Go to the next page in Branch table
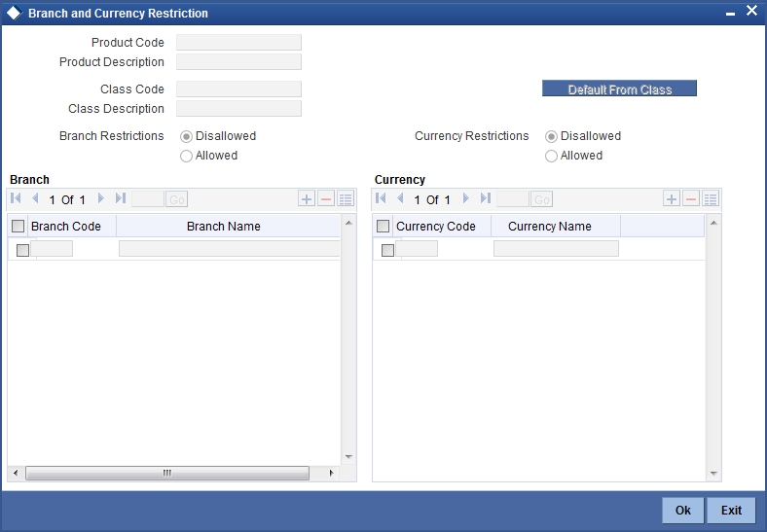The width and height of the screenshot is (767, 532). 101,198
